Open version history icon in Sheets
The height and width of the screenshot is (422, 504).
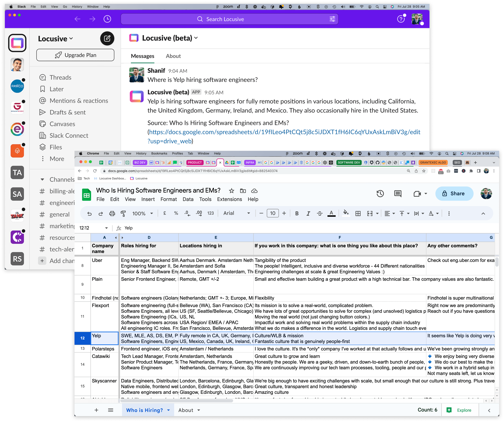[x=380, y=194]
